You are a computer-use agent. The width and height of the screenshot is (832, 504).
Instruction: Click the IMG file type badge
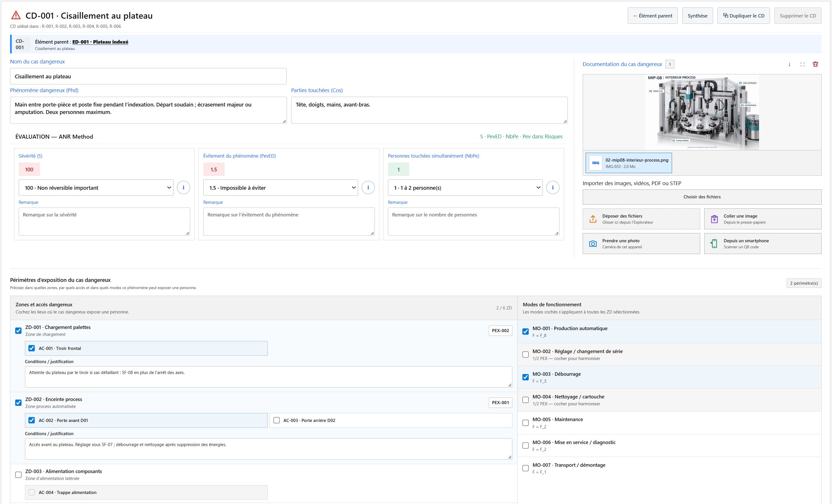click(596, 163)
